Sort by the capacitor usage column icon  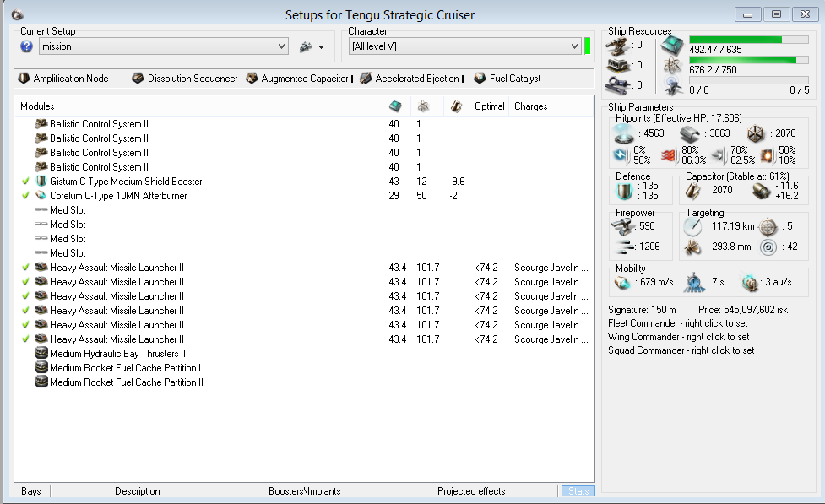pyautogui.click(x=456, y=106)
